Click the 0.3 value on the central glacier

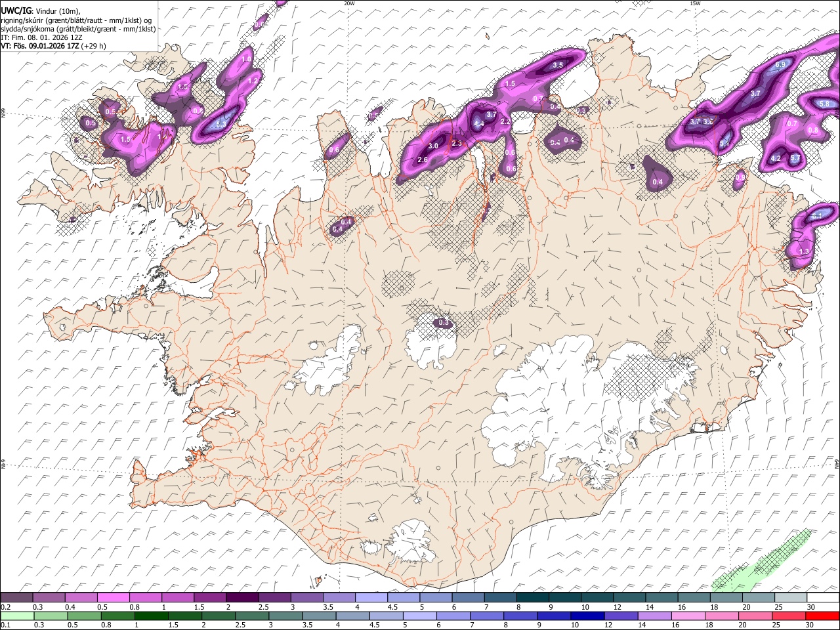pos(444,322)
